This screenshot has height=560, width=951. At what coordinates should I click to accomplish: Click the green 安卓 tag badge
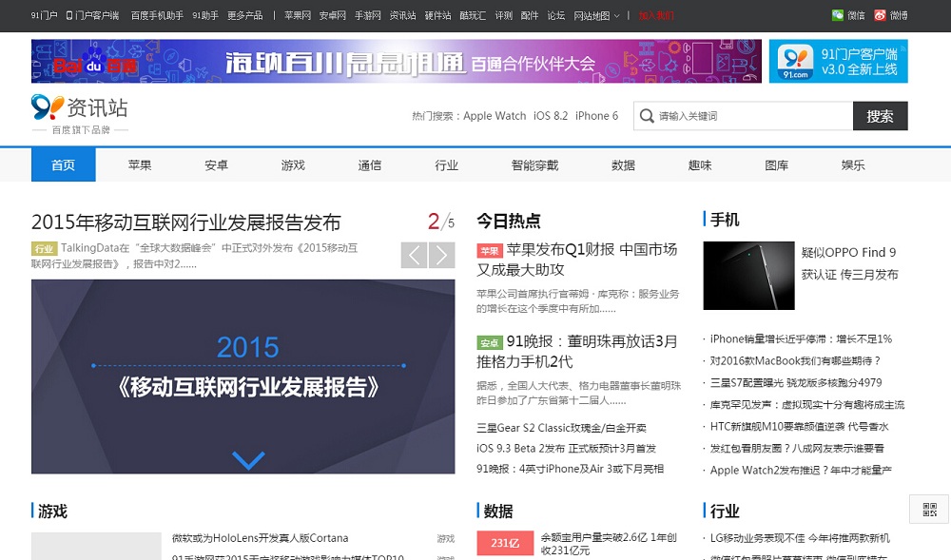pyautogui.click(x=490, y=342)
